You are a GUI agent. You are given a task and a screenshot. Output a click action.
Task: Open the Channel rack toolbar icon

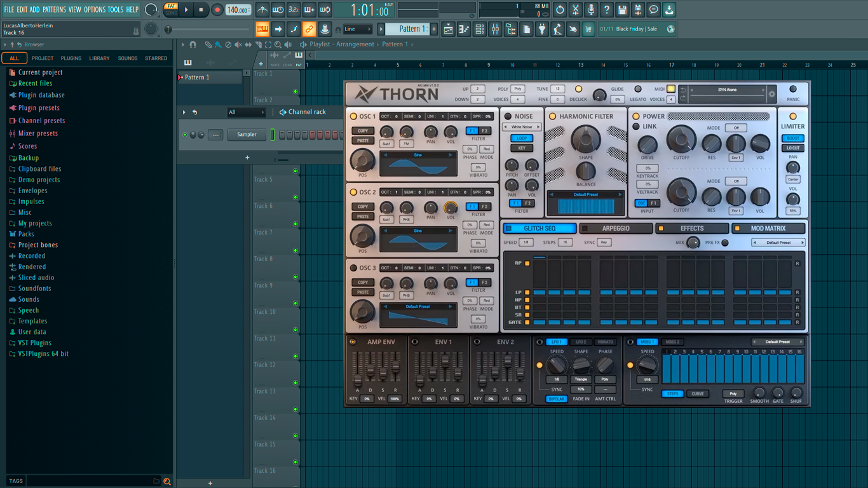coord(480,29)
